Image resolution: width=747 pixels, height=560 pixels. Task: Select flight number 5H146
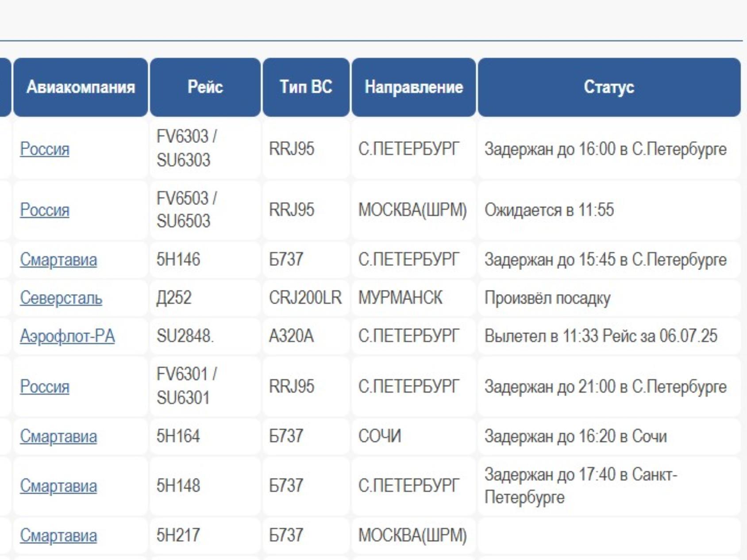point(178,259)
